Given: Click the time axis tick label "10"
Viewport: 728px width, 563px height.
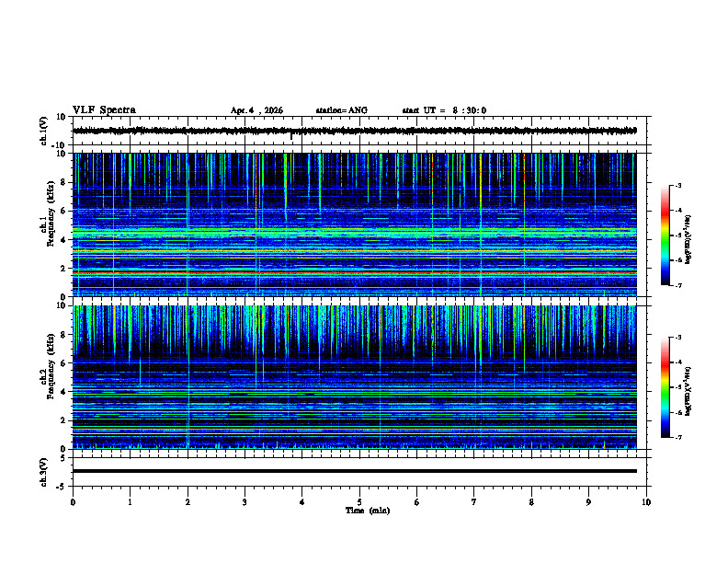Looking at the screenshot, I should 646,502.
